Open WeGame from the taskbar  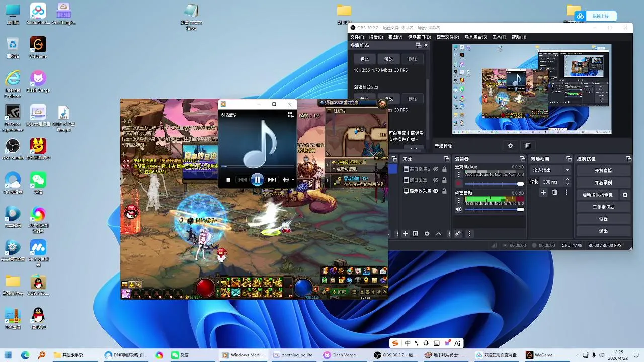539,355
